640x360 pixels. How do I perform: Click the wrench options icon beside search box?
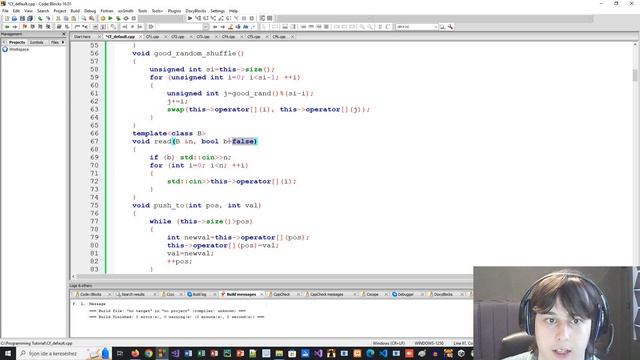450,27
